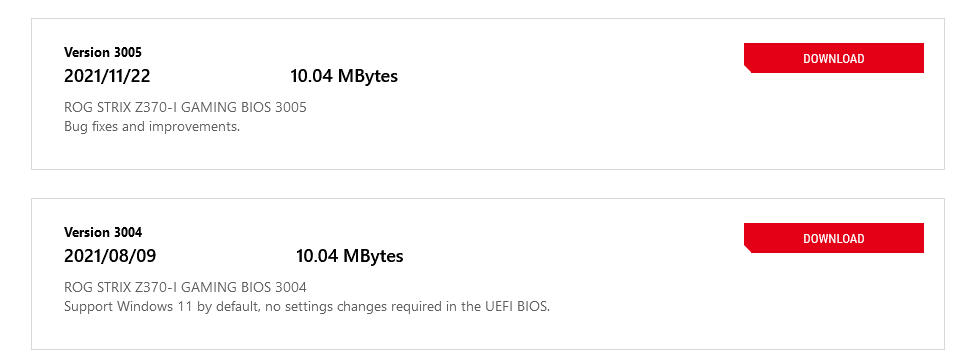The height and width of the screenshot is (361, 970).
Task: Click the number 3004 in the GAMING BIOS title
Action: tap(291, 287)
